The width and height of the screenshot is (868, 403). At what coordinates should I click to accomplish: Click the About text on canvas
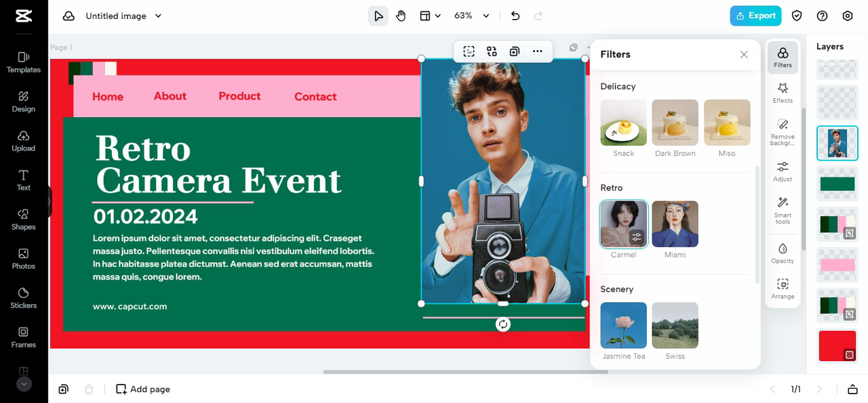[170, 96]
